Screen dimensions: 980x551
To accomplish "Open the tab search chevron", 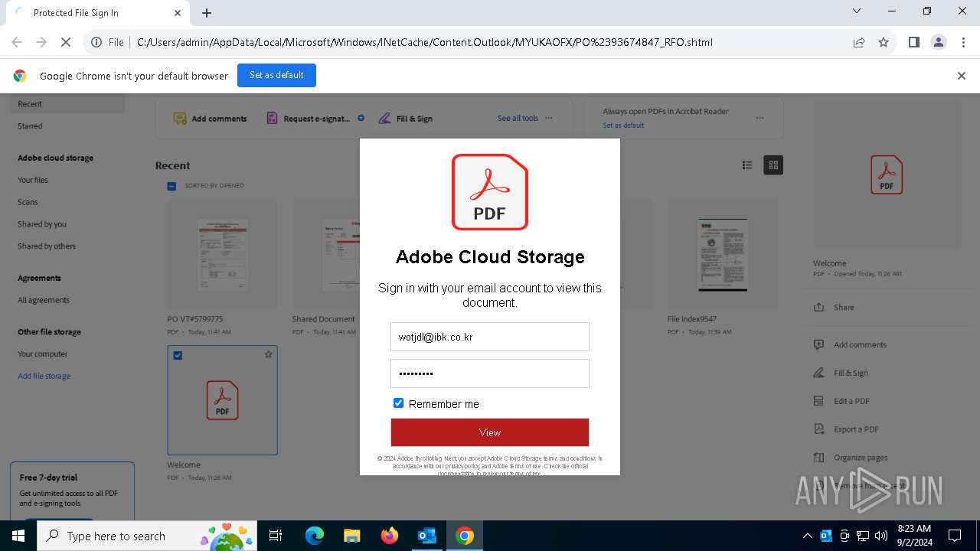I will click(x=857, y=11).
